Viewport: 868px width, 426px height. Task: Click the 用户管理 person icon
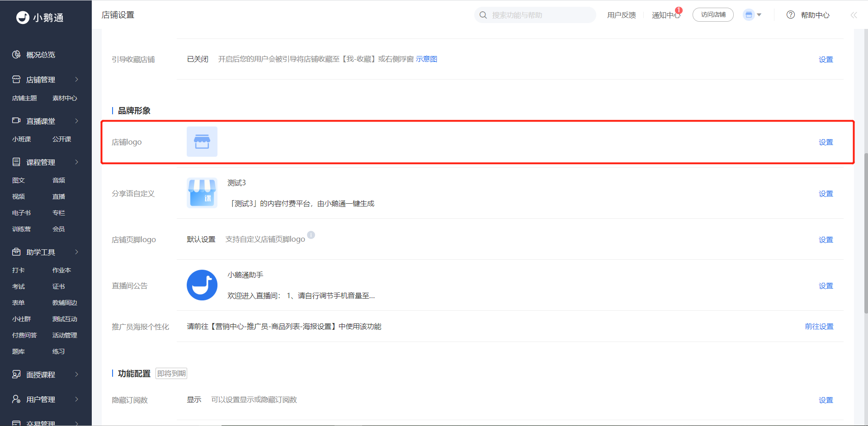tap(16, 399)
